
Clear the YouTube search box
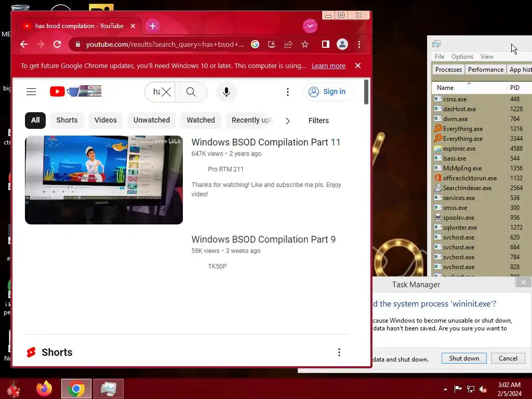(166, 91)
